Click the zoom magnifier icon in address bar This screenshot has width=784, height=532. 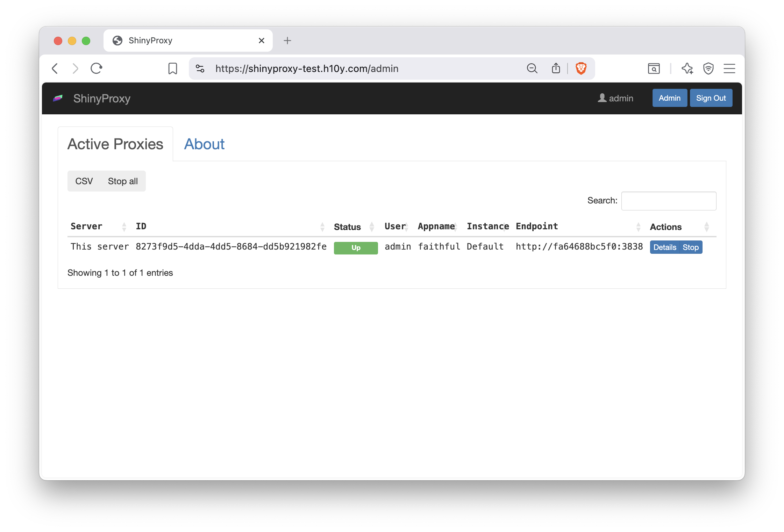[532, 69]
